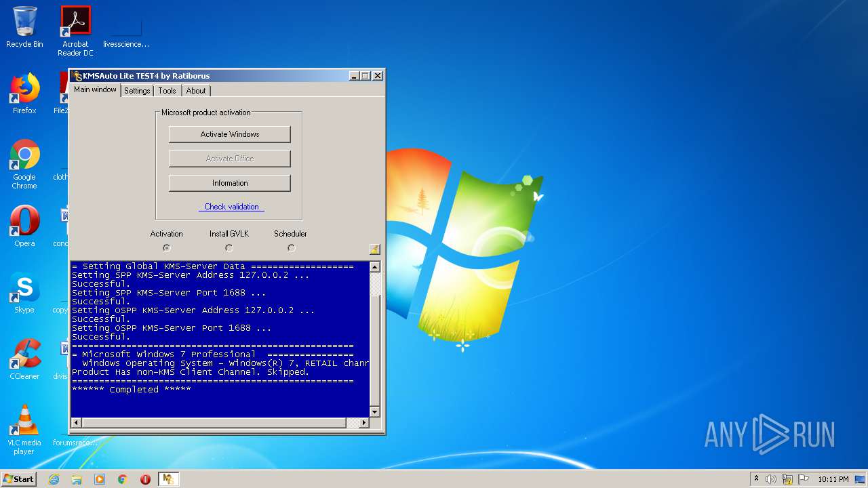This screenshot has width=868, height=488.
Task: Launch Firefox from the desktop
Action: tap(24, 94)
